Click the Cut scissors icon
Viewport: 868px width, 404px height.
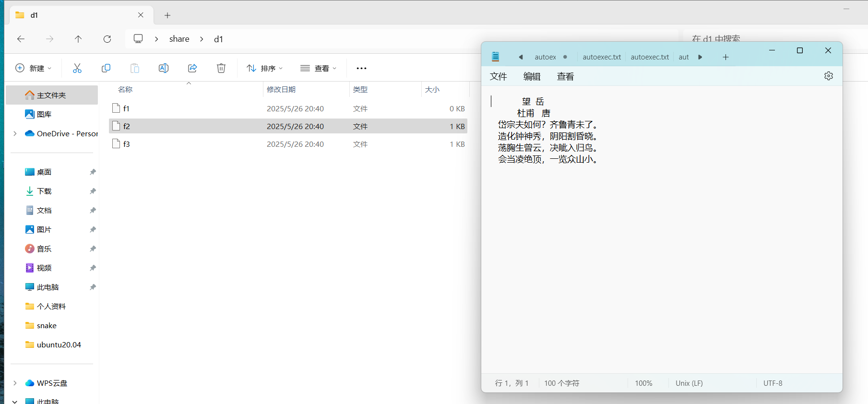[x=77, y=68]
